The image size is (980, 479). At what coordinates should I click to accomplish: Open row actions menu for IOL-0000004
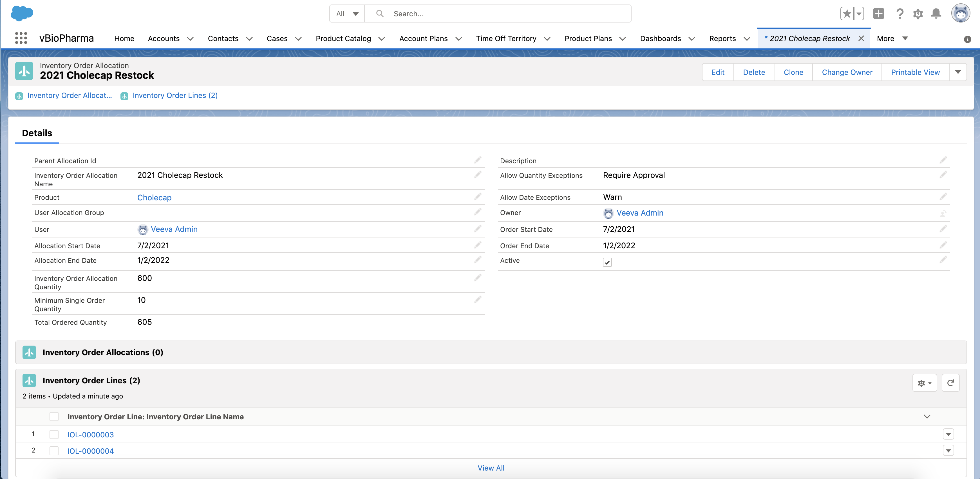[948, 451]
